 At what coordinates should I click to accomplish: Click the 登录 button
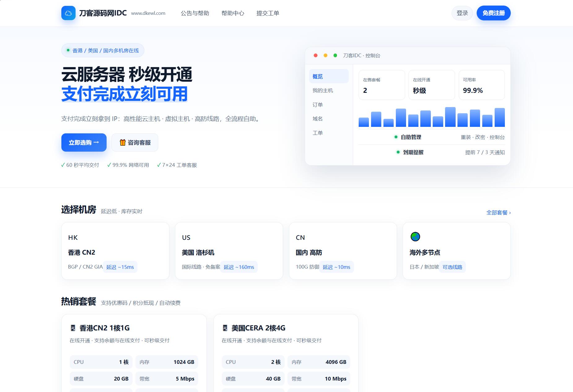(x=462, y=13)
